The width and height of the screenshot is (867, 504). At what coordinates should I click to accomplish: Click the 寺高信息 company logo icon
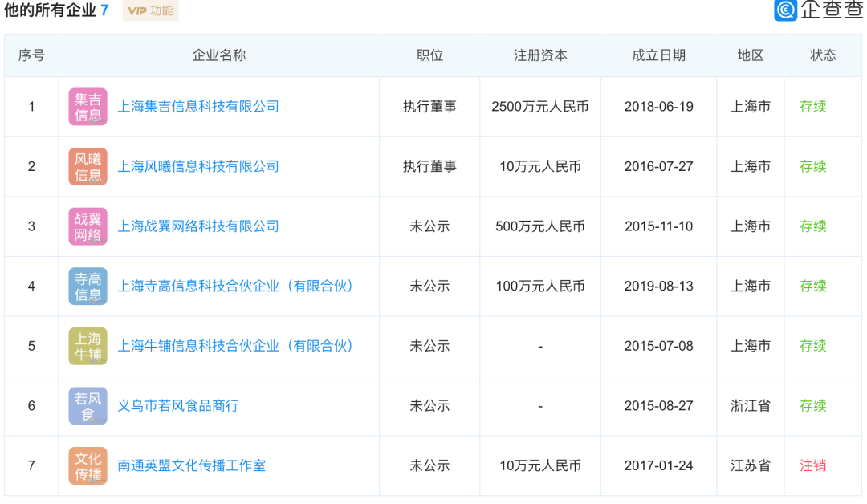click(x=88, y=287)
